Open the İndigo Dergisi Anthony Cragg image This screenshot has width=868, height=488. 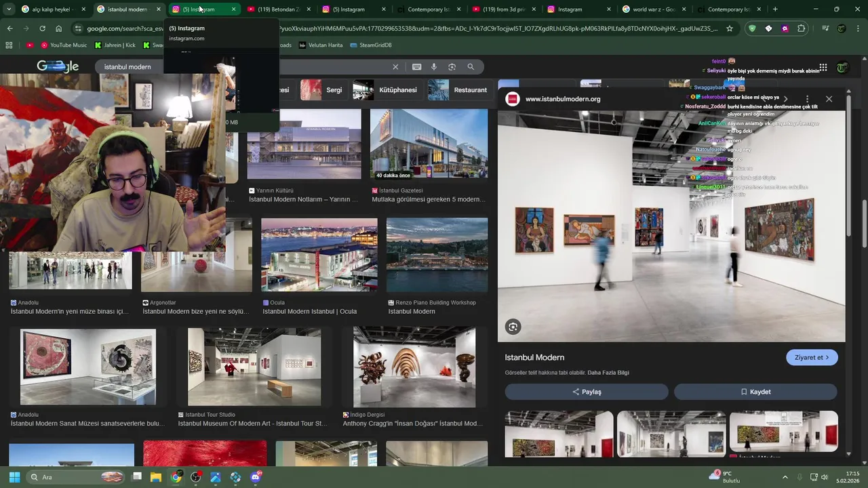tap(414, 367)
